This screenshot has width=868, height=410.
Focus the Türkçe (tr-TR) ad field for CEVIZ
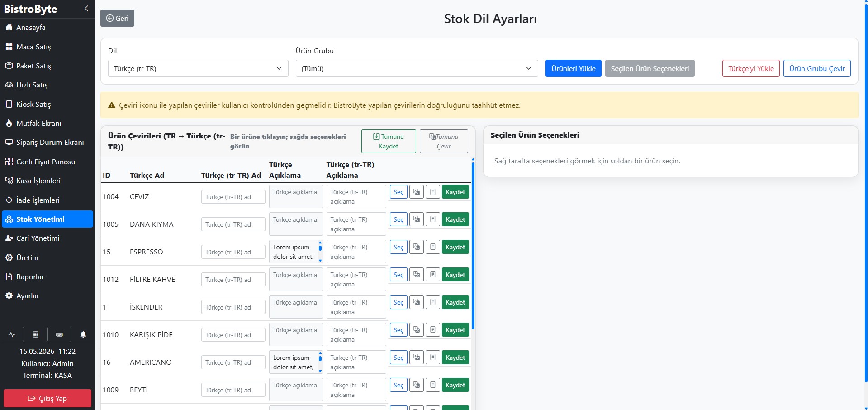pos(233,197)
